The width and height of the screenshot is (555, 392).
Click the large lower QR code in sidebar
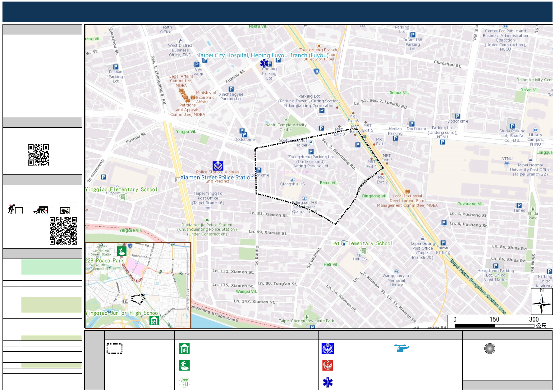tap(63, 231)
